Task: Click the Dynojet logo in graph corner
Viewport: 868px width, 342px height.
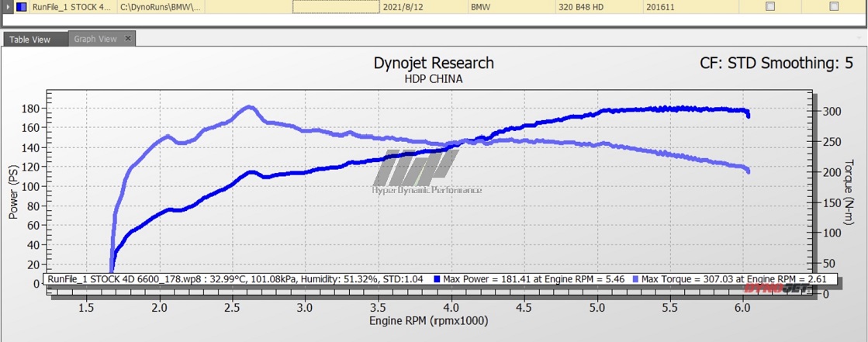Action: click(x=776, y=289)
